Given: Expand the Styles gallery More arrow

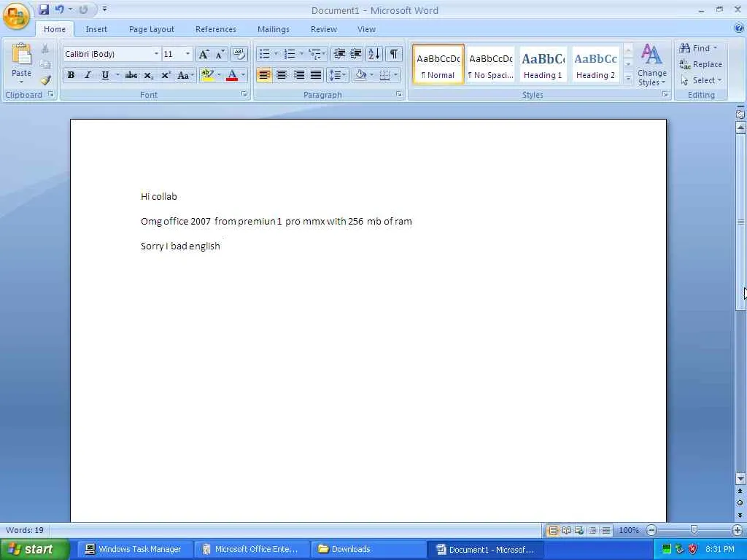Looking at the screenshot, I should pyautogui.click(x=628, y=77).
